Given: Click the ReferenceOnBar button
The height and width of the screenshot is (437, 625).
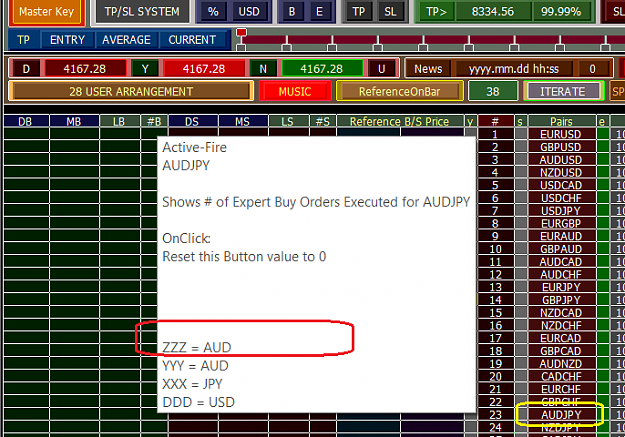Looking at the screenshot, I should click(x=400, y=91).
